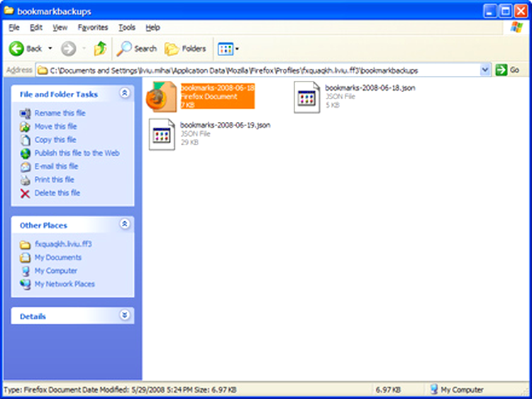Click the E-mail this file envelope icon
The image size is (532, 399).
pyautogui.click(x=25, y=167)
